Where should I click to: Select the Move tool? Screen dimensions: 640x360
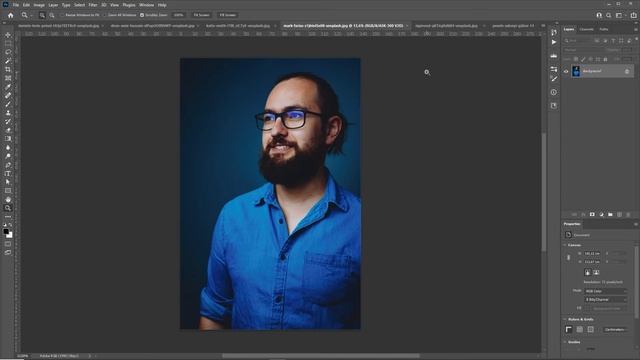[8, 35]
